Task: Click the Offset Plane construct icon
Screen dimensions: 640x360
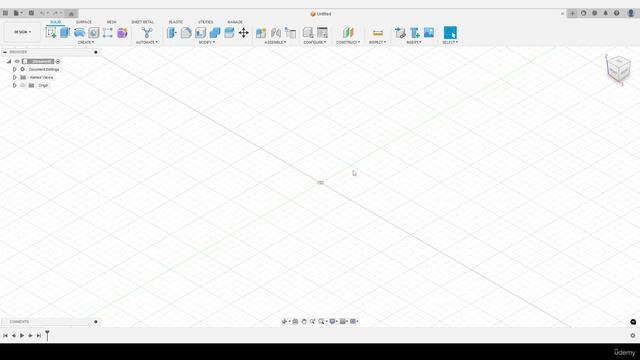Action: (x=348, y=33)
